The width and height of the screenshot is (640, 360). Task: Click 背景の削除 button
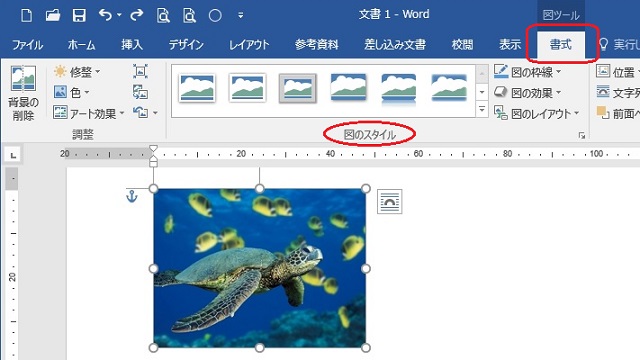[x=23, y=93]
